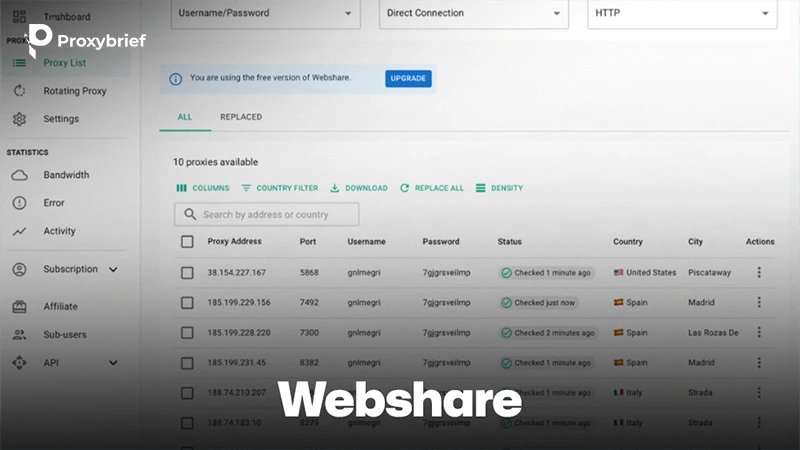Click the COUNTRY FILTER label

click(x=287, y=188)
